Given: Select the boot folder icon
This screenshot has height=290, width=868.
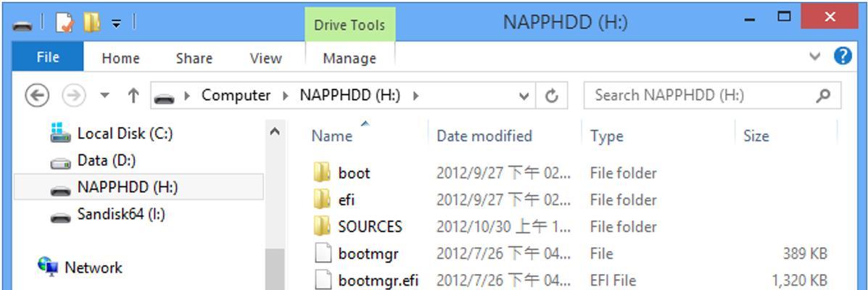Looking at the screenshot, I should pos(322,173).
